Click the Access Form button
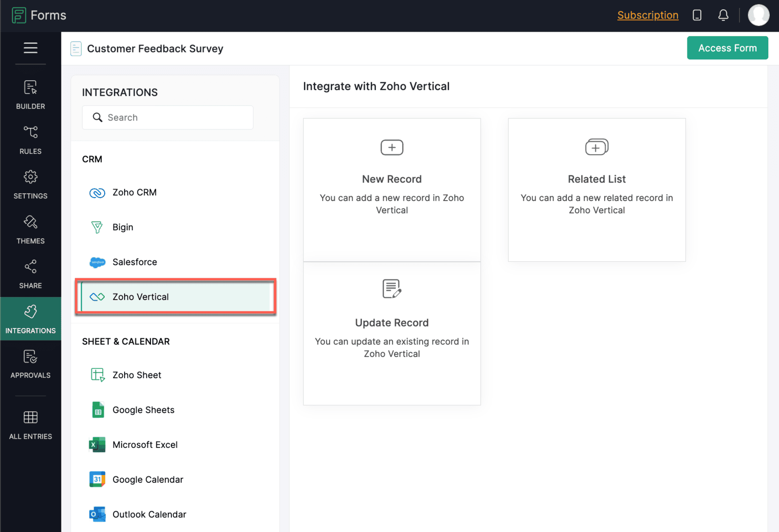Screen dimensions: 779x532 (x=727, y=48)
